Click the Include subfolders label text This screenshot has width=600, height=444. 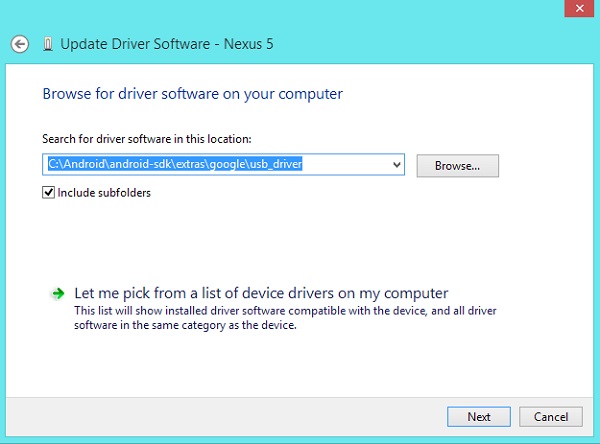[104, 192]
